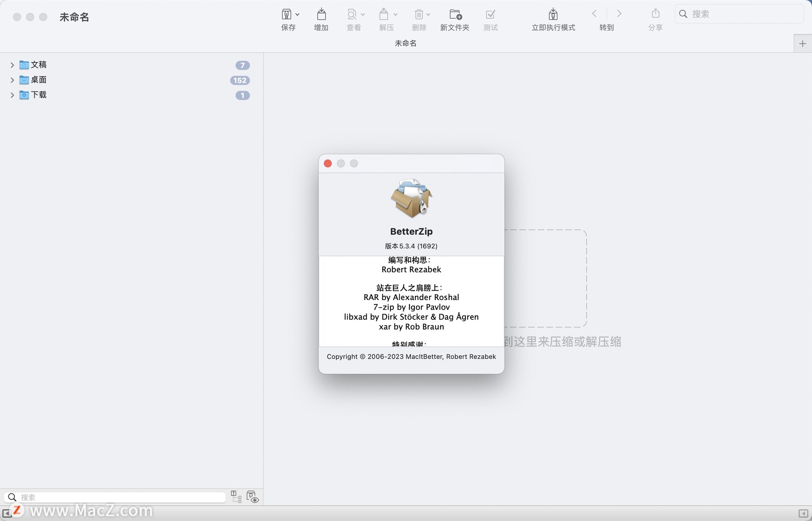Toggle the sidebar preview eye icon
Screen dimensions: 812x521
(252, 496)
